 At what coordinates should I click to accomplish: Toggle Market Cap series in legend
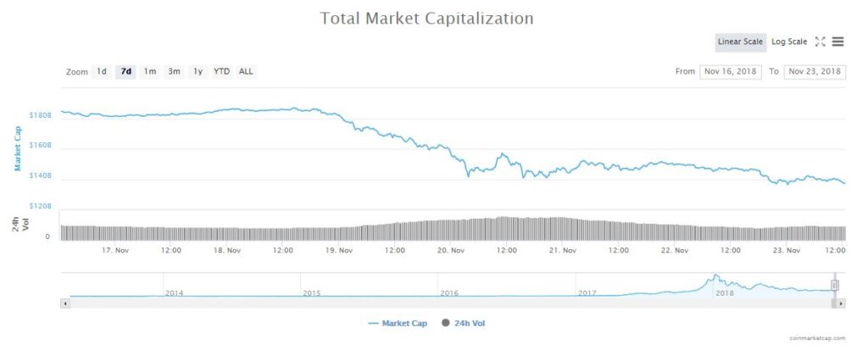tap(398, 323)
